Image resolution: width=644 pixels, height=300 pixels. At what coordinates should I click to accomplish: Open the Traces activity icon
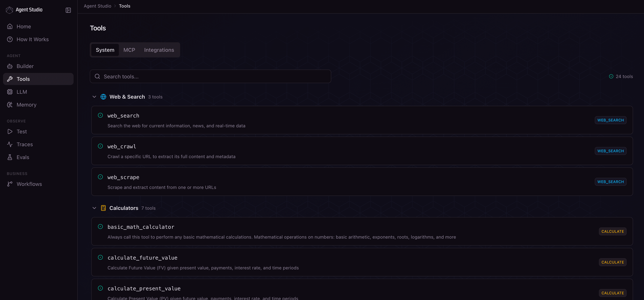point(10,144)
